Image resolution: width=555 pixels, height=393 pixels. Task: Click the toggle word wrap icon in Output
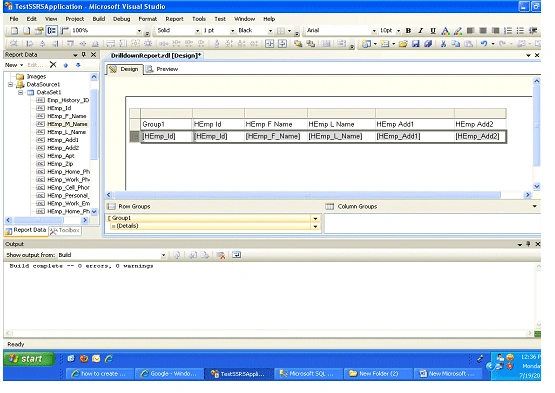coord(236,255)
